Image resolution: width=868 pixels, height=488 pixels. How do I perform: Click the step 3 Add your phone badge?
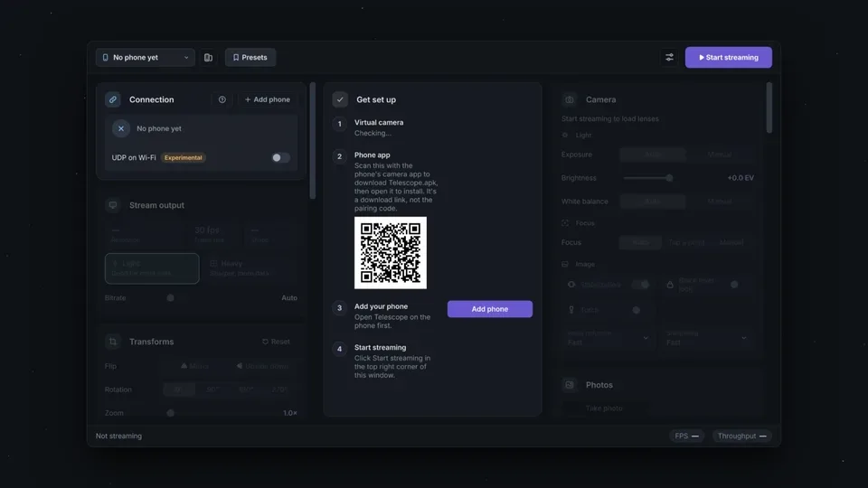[x=340, y=308]
